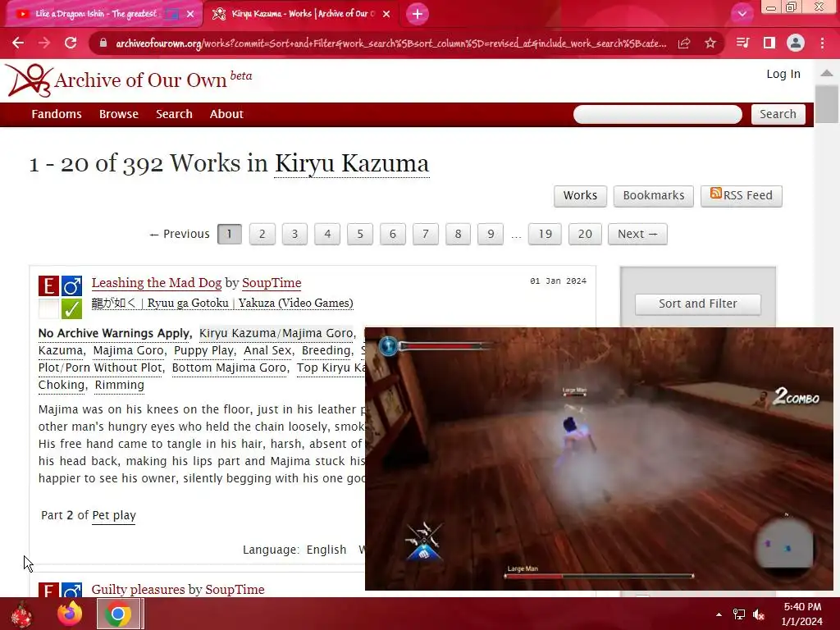Close the Kiryu Kazuma Works tab
Image resolution: width=840 pixels, height=630 pixels.
tap(386, 14)
